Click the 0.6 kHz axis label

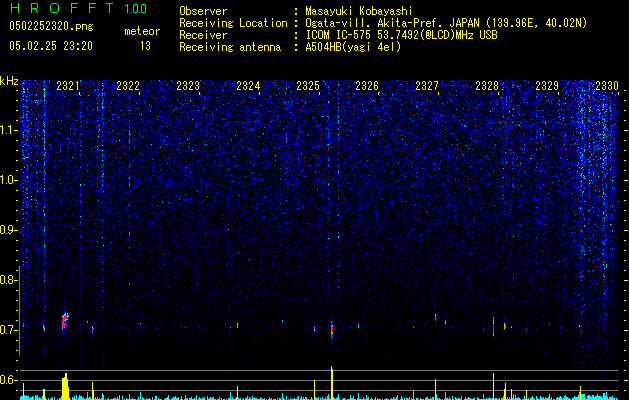(8, 380)
